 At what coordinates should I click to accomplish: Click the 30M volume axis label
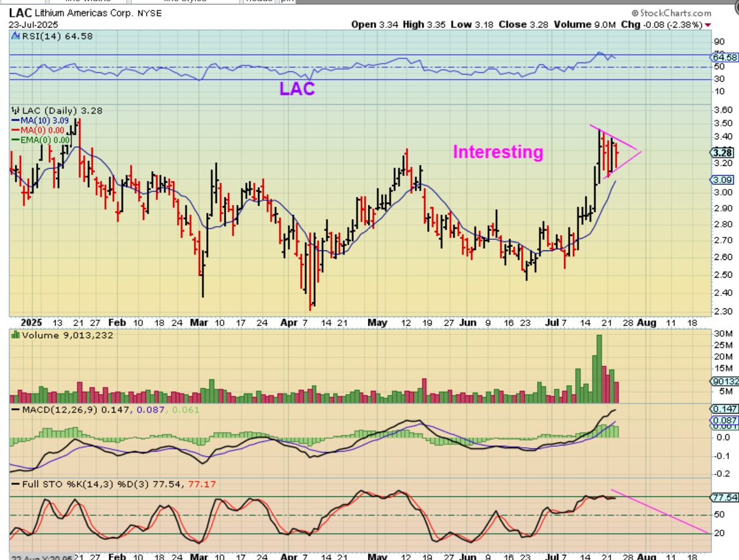click(x=724, y=334)
